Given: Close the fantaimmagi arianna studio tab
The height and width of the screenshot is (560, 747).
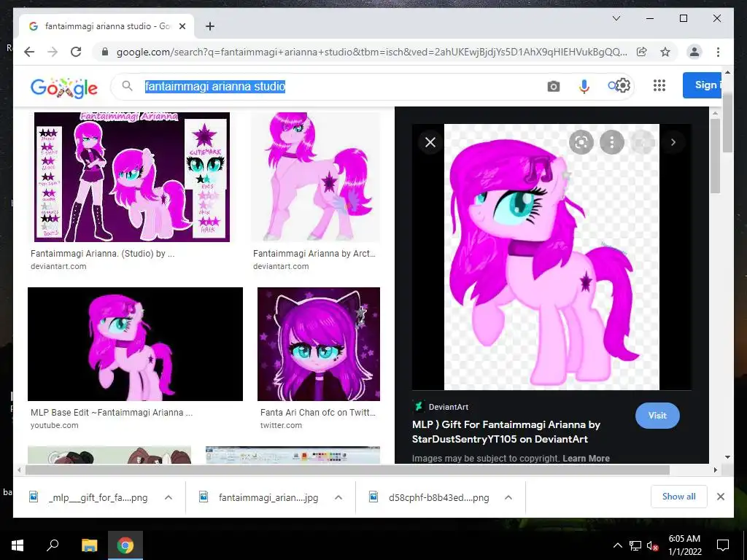Looking at the screenshot, I should point(182,26).
